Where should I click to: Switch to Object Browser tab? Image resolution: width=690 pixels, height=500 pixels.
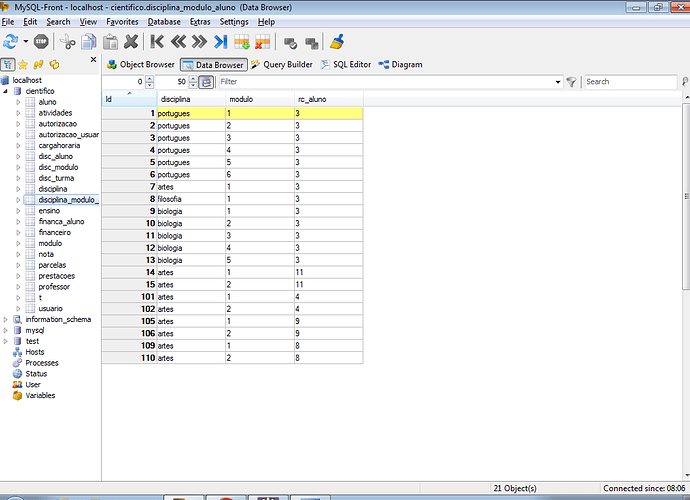point(141,65)
